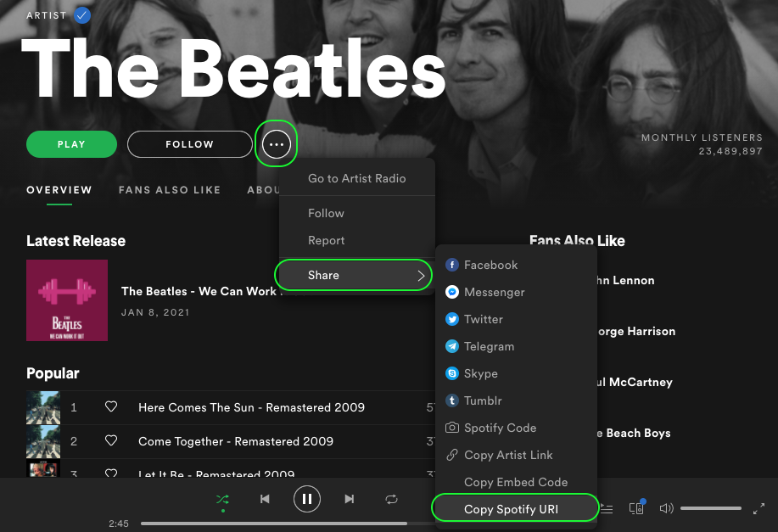Image resolution: width=778 pixels, height=532 pixels.
Task: Click Come Together album thumbnail
Action: click(43, 441)
